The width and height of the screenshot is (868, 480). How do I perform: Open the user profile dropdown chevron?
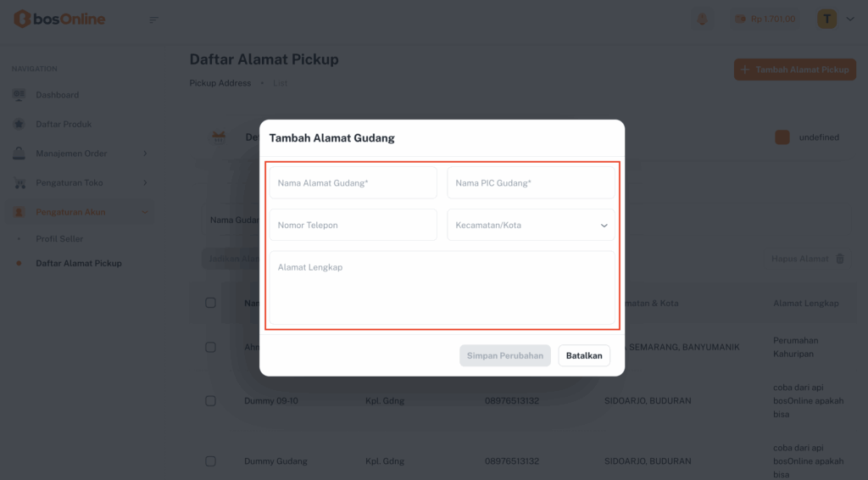point(850,19)
